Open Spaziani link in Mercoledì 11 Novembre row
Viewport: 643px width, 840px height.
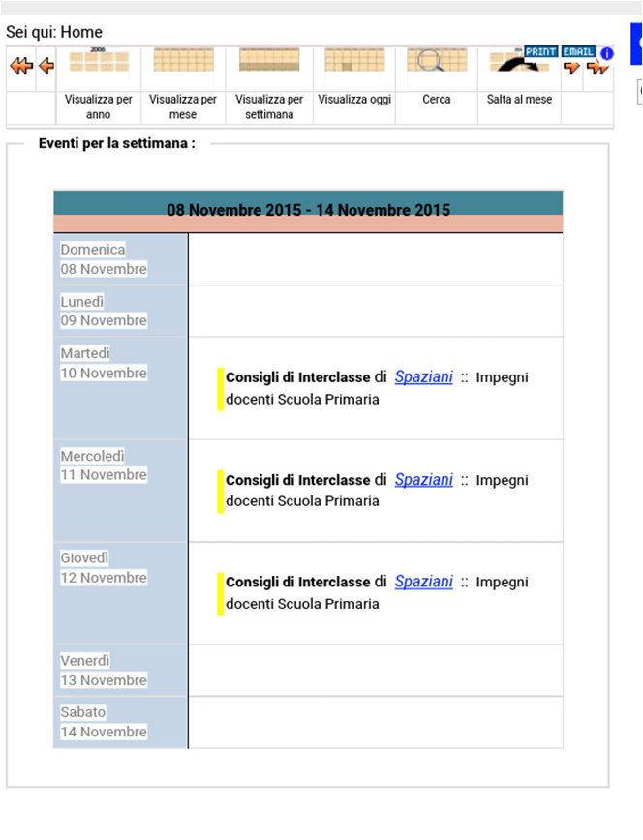click(x=423, y=480)
